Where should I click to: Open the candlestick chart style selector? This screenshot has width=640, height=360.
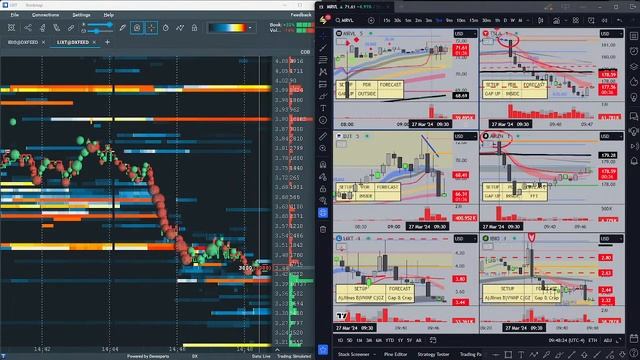point(541,20)
